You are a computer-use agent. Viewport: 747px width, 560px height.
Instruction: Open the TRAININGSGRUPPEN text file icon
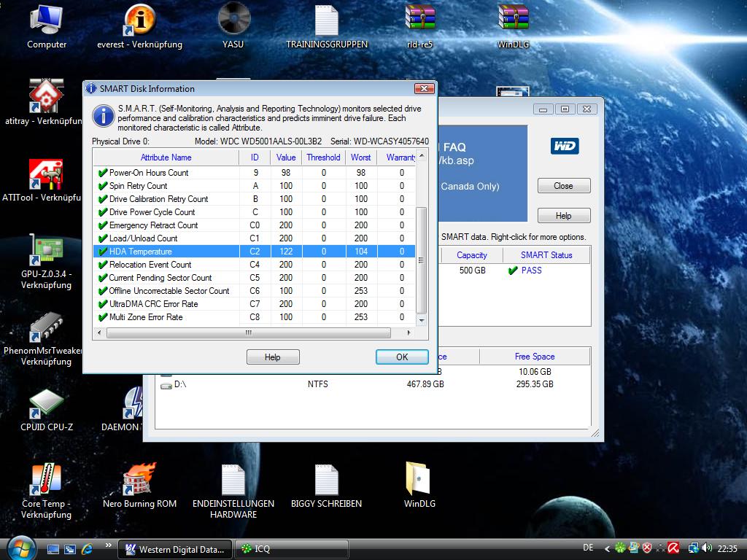(x=326, y=20)
